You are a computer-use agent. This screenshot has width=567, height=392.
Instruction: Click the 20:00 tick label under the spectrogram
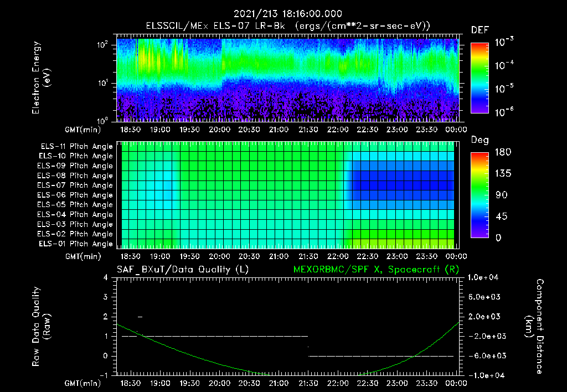pos(219,130)
